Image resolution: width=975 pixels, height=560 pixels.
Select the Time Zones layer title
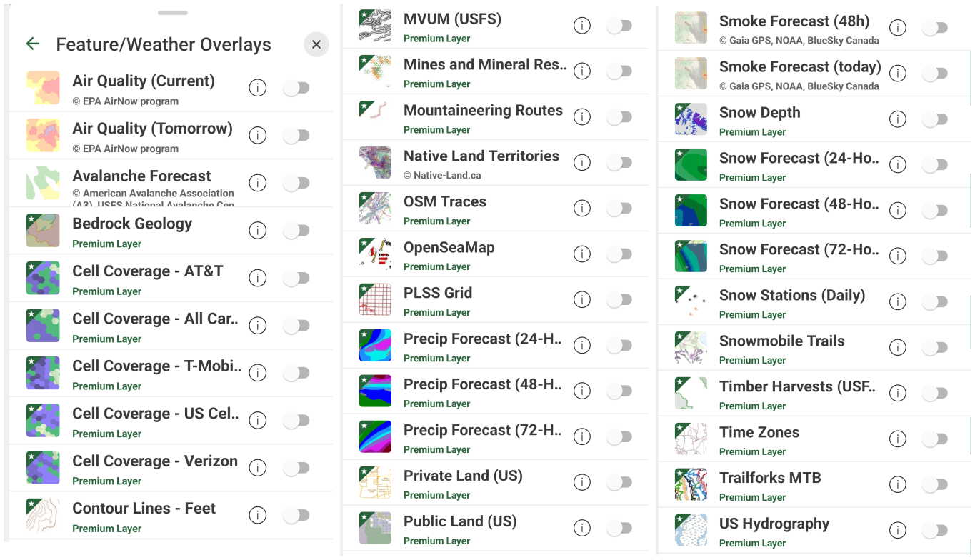pyautogui.click(x=759, y=432)
